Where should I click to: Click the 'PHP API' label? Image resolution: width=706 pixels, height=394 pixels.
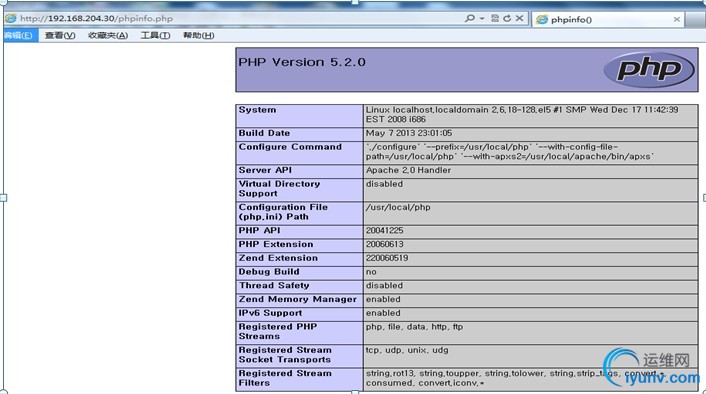259,231
